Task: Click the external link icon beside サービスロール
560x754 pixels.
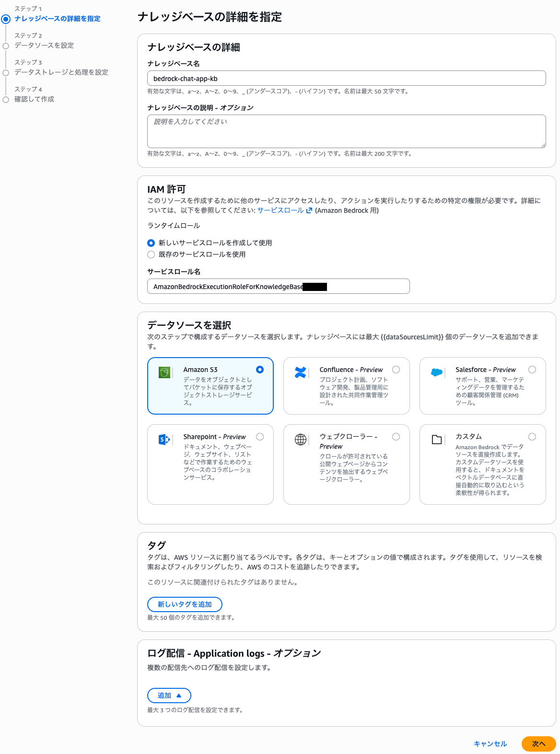Action: point(309,210)
